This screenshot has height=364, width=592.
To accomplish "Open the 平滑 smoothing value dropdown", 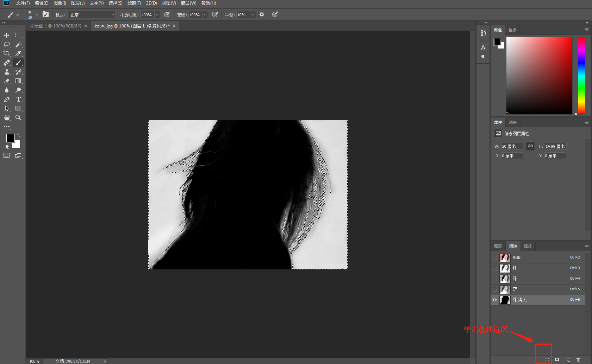I will (253, 15).
